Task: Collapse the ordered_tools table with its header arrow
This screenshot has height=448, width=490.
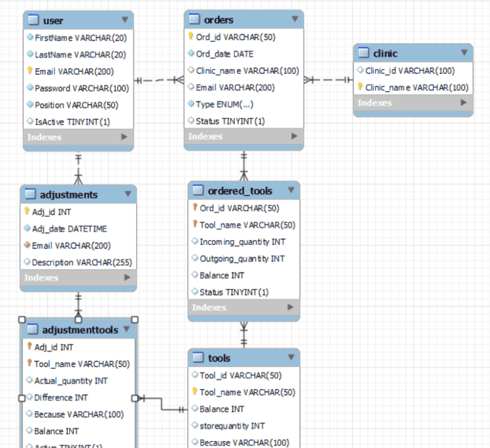Action: click(291, 190)
